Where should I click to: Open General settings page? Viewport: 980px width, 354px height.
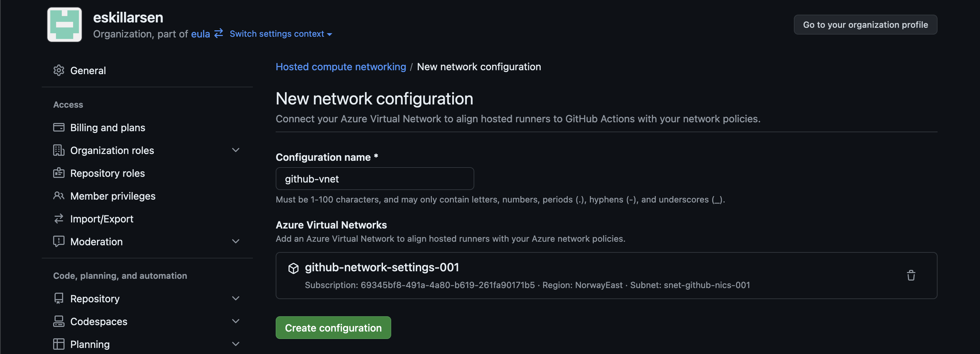click(x=88, y=70)
